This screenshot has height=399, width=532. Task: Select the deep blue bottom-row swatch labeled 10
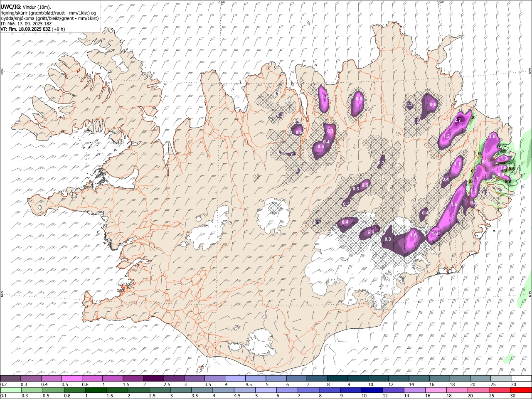tap(372, 390)
